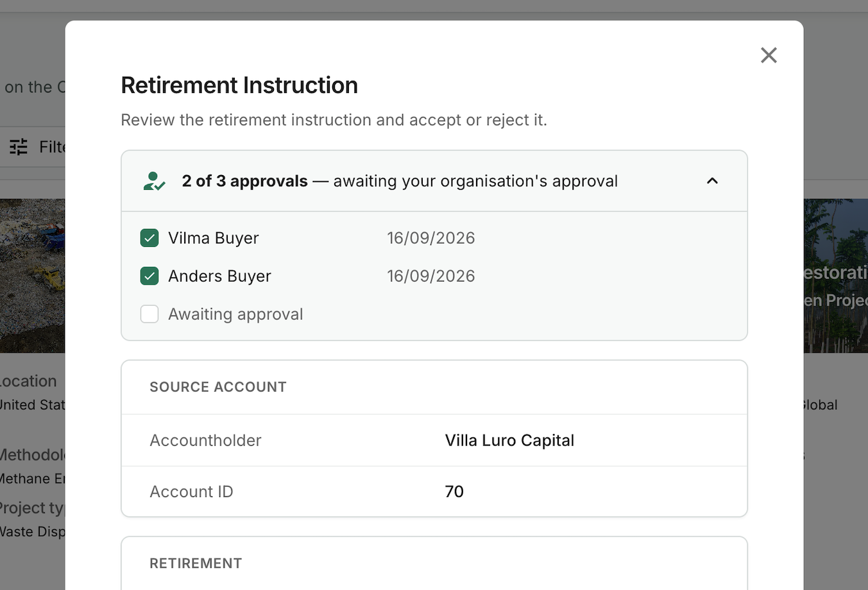Select the Villa Luro Capital accountholder value
Image resolution: width=868 pixels, height=590 pixels.
(509, 441)
